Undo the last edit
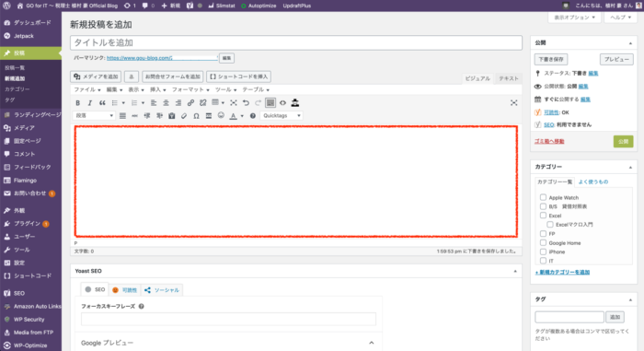The width and height of the screenshot is (644, 351). (246, 103)
